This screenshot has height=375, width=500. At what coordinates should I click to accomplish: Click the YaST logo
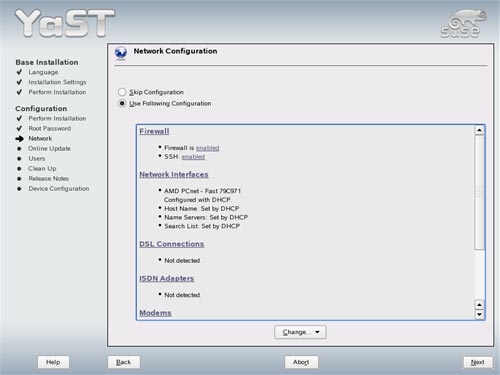click(65, 23)
